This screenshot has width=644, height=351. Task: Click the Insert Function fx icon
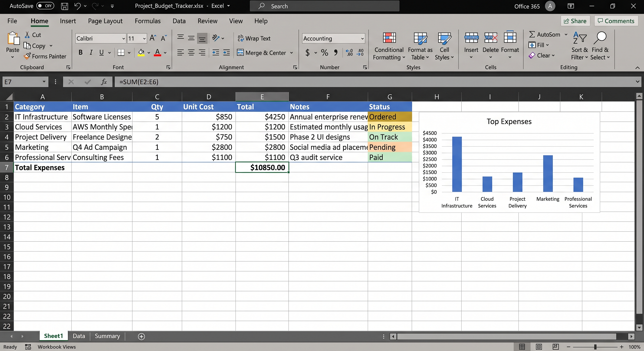pos(104,82)
